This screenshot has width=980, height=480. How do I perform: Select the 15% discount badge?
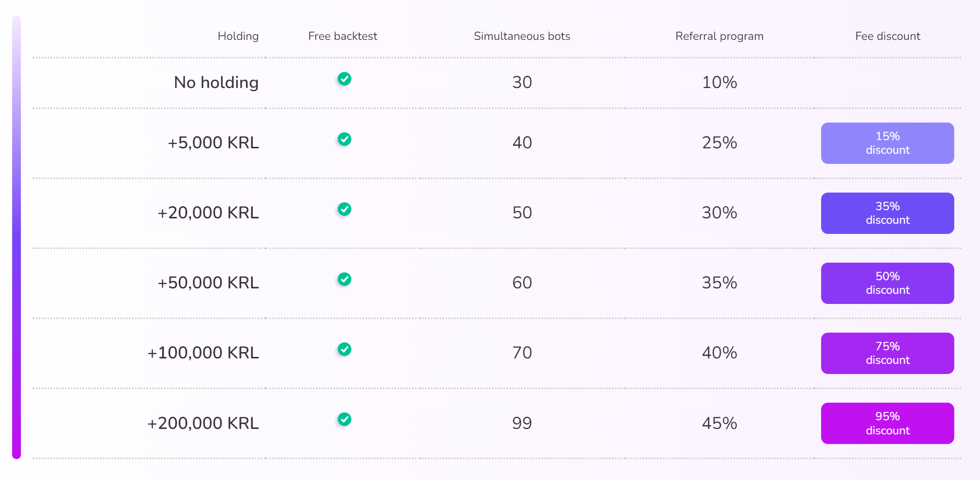point(887,143)
